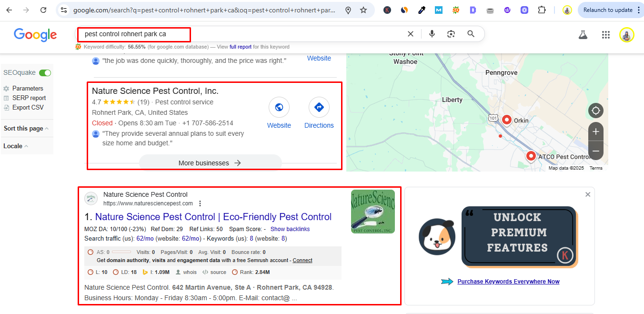This screenshot has width=644, height=314.
Task: Open the result options three-dot menu
Action: [x=200, y=203]
